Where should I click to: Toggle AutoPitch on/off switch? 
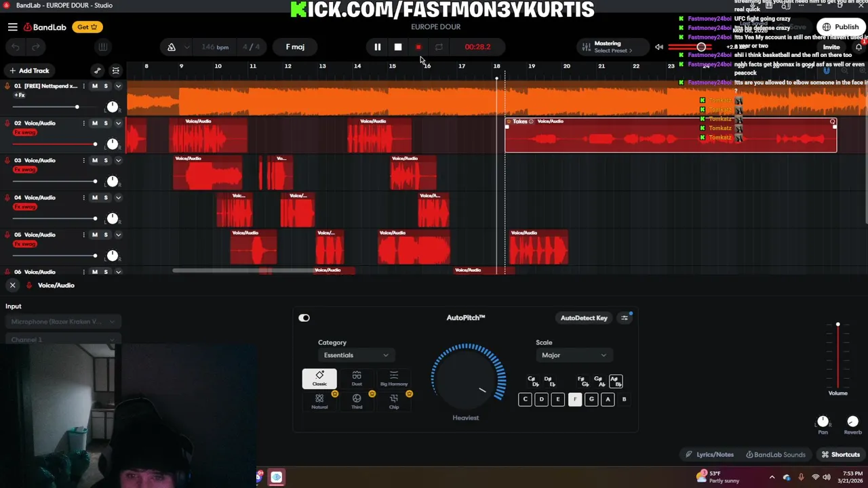(304, 318)
